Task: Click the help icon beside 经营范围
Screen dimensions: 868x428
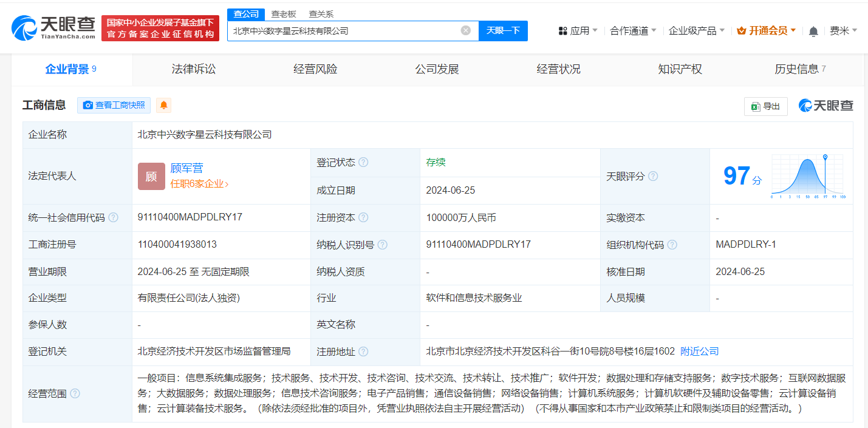Action: (x=75, y=393)
